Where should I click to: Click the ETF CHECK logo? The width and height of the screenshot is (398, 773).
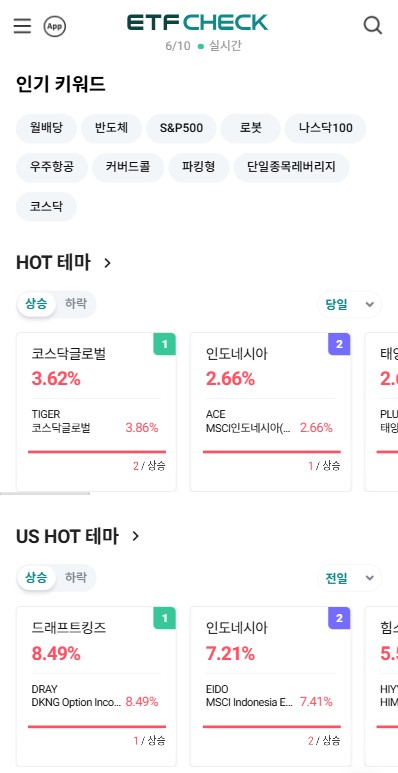click(197, 23)
